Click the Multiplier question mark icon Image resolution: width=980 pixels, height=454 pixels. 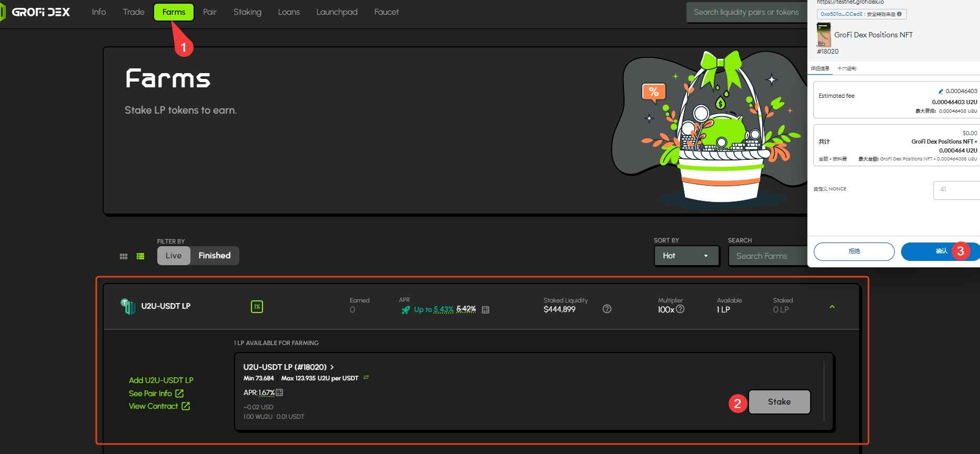[x=680, y=309]
